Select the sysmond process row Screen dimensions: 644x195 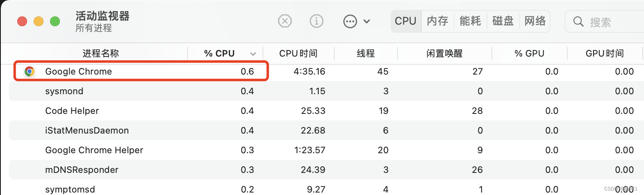click(x=327, y=91)
